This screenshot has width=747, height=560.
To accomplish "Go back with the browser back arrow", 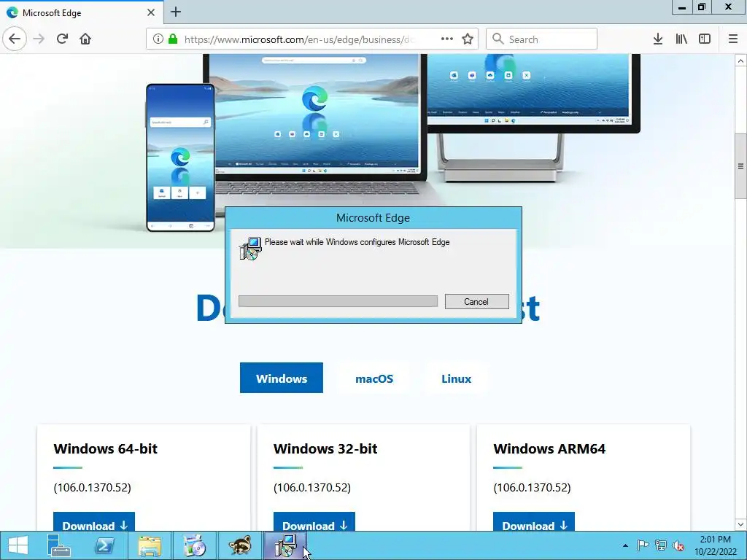I will [15, 39].
